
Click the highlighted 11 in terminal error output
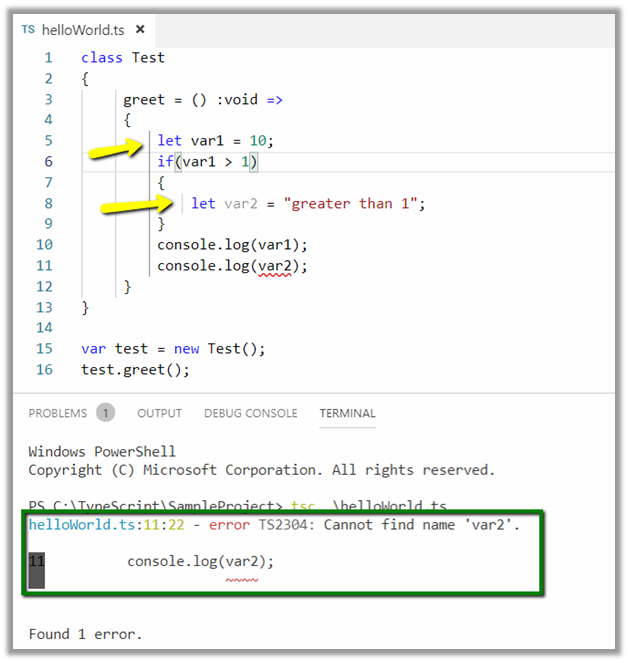(x=37, y=562)
